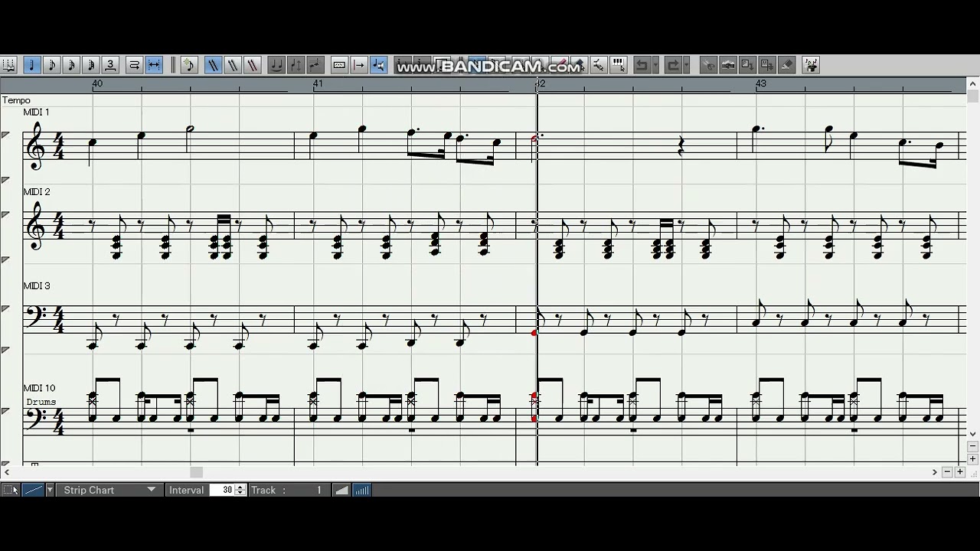The image size is (980, 551).
Task: Click the vertical scrollbar down arrow
Action: 972,434
